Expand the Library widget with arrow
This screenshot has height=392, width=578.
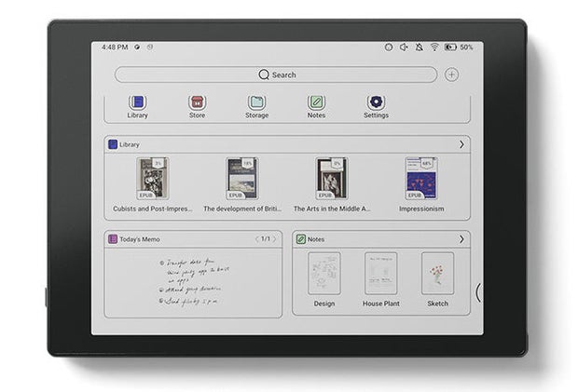click(x=461, y=144)
